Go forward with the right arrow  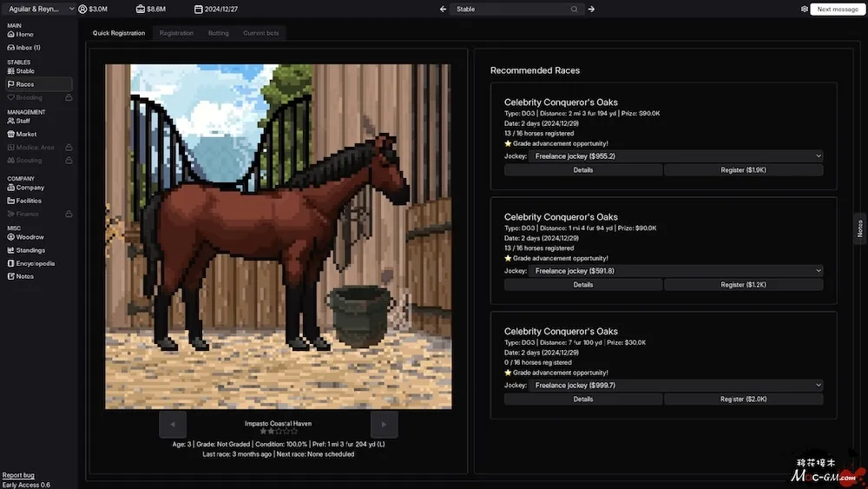(591, 9)
